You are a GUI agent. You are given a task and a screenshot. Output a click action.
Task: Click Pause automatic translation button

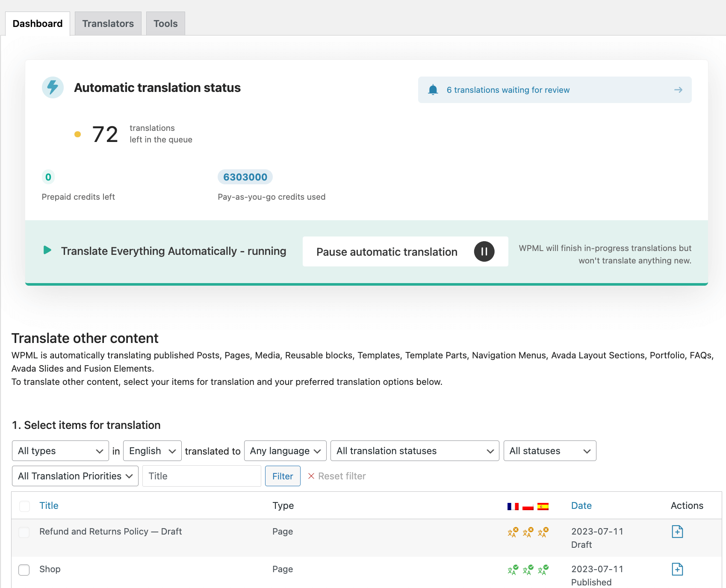[405, 251]
